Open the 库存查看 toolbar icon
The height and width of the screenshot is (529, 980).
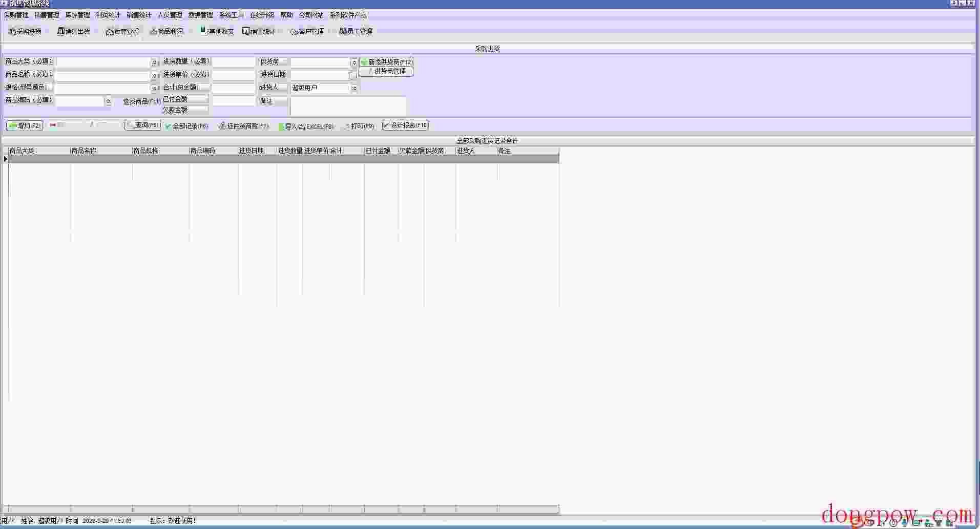[x=122, y=31]
